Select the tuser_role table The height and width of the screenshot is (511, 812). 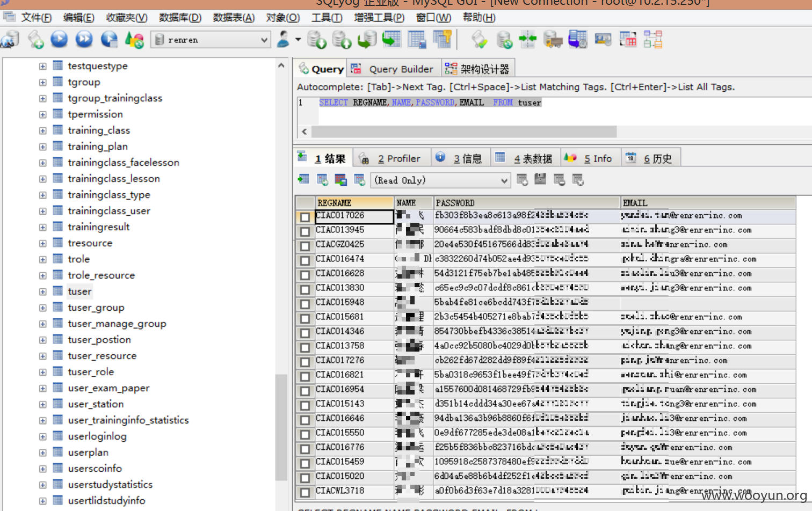click(x=91, y=372)
